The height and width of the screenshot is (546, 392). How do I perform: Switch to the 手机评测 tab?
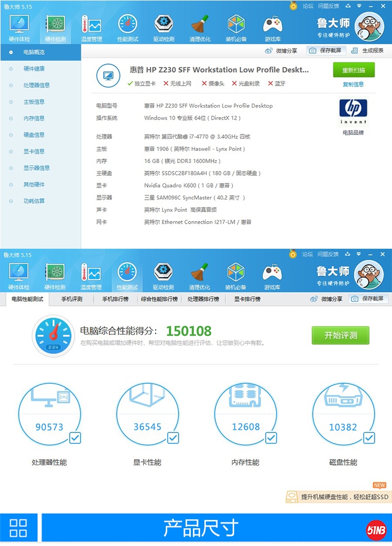(72, 299)
